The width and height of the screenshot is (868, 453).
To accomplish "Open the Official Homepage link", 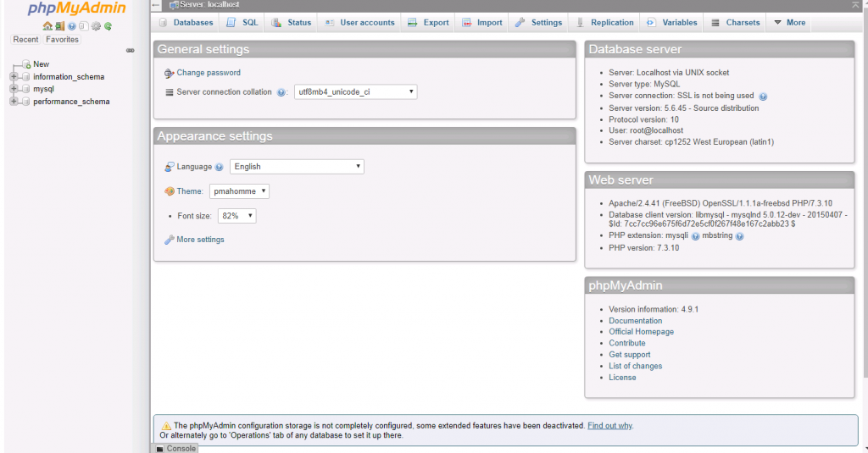I will point(641,332).
